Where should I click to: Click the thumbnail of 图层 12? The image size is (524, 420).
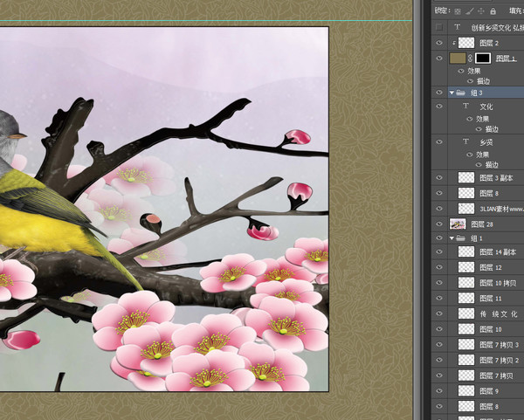click(x=466, y=267)
